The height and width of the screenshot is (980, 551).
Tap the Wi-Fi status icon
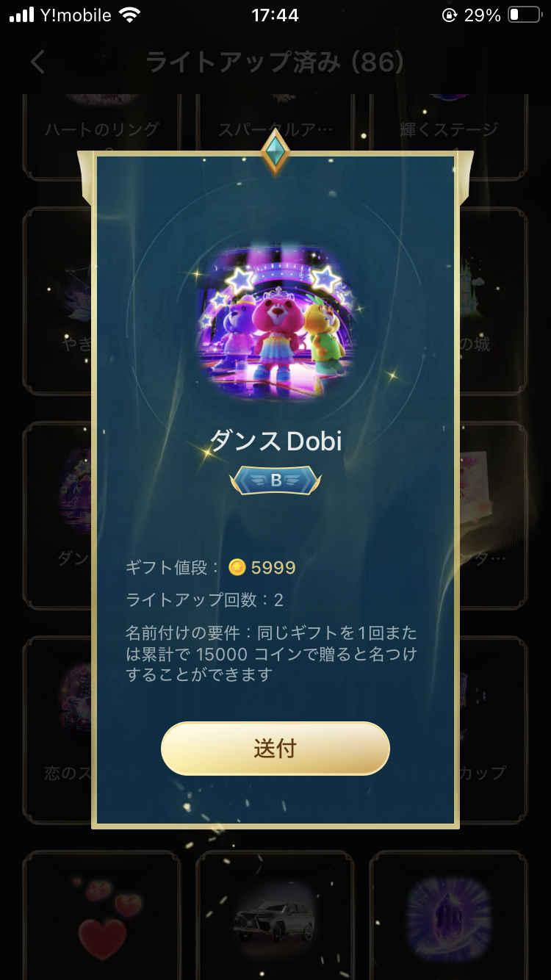(x=130, y=15)
